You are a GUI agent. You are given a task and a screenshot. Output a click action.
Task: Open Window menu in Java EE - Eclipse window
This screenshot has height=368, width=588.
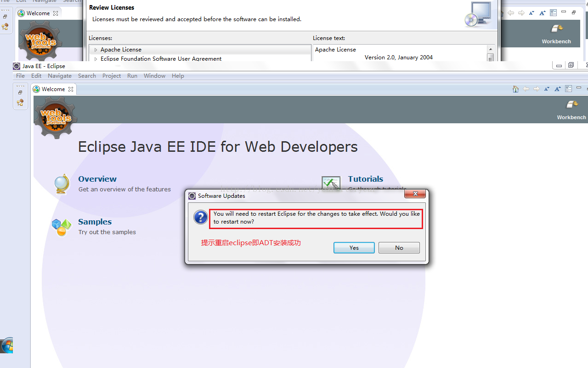[154, 76]
